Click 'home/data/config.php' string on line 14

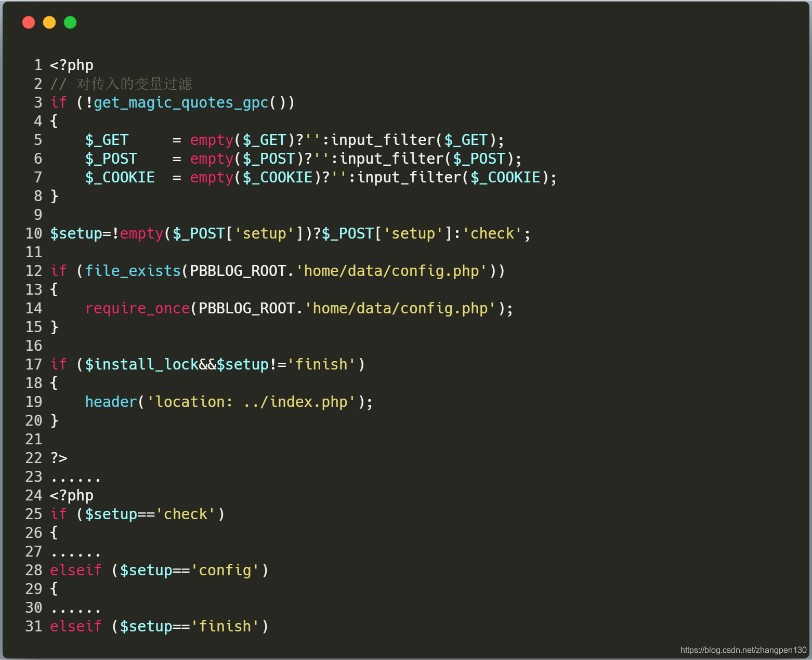pyautogui.click(x=400, y=309)
